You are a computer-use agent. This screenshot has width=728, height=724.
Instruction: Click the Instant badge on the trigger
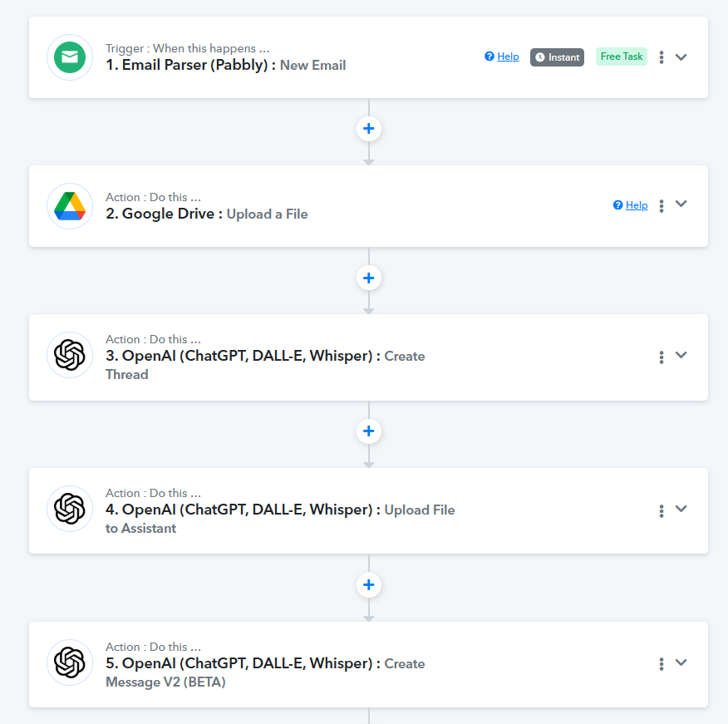click(x=557, y=57)
